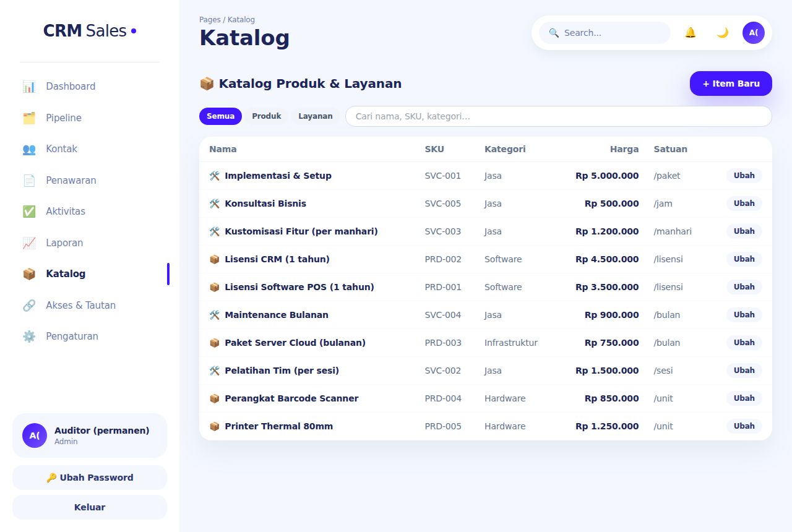Click the magnifier icon in Search box
This screenshot has height=532, width=792.
[554, 33]
